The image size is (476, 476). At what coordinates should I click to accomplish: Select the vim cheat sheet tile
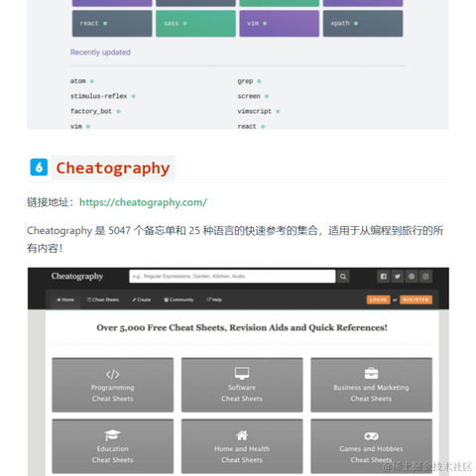280,24
